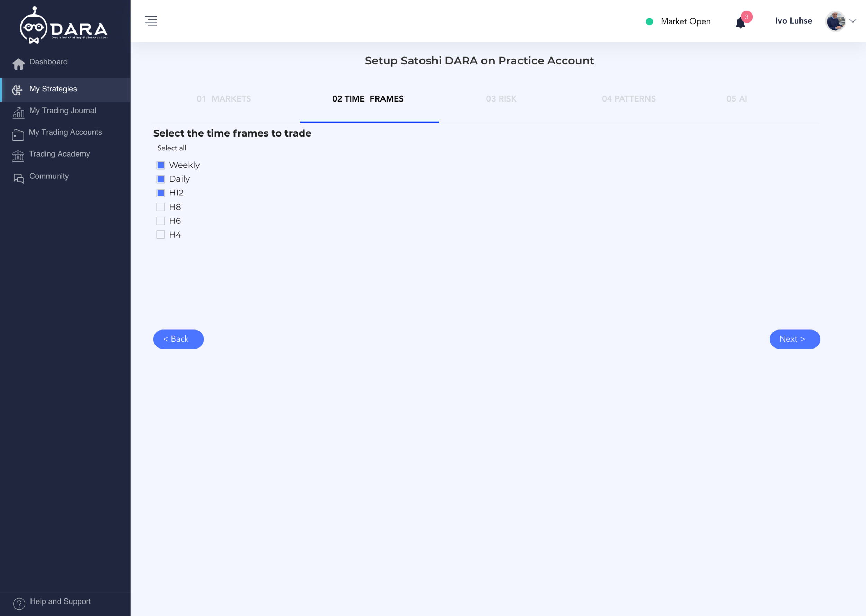The width and height of the screenshot is (866, 616).
Task: Switch to the 04 PATTERNS tab
Action: 629,99
